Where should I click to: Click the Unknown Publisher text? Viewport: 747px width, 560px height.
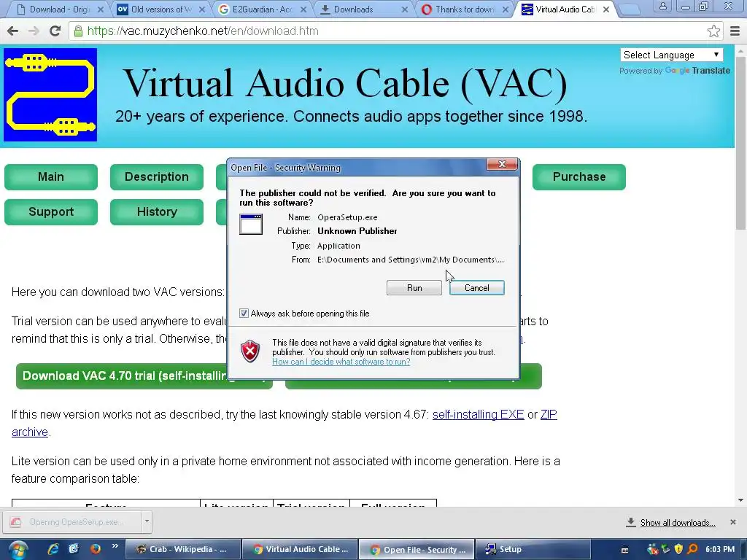pyautogui.click(x=357, y=231)
